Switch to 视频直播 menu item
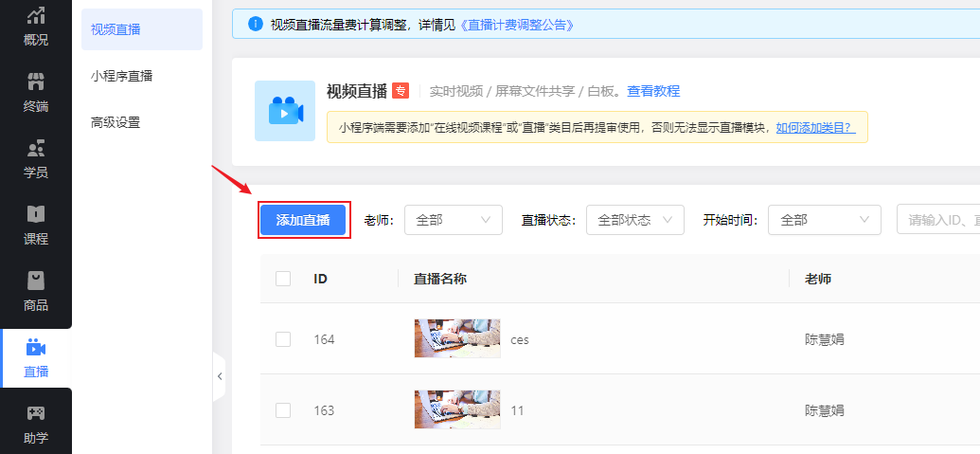Viewport: 980px width, 454px height. [142, 29]
